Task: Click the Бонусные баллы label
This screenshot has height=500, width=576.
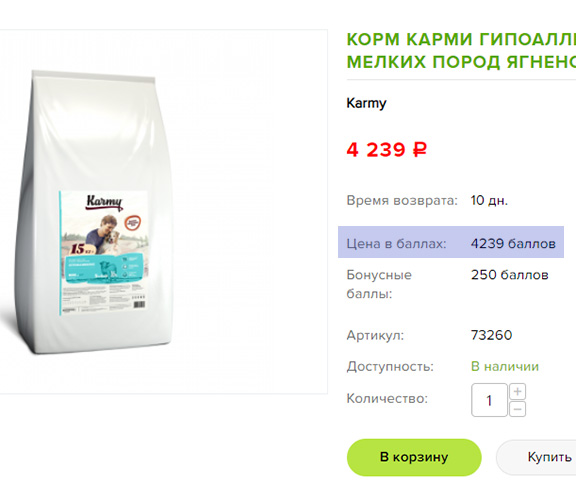Action: pyautogui.click(x=379, y=284)
